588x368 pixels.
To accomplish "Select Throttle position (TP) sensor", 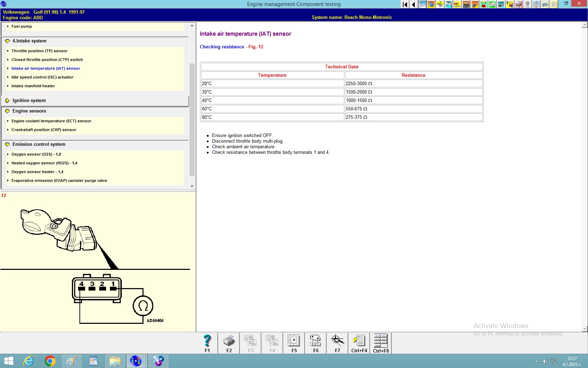I will click(x=39, y=51).
